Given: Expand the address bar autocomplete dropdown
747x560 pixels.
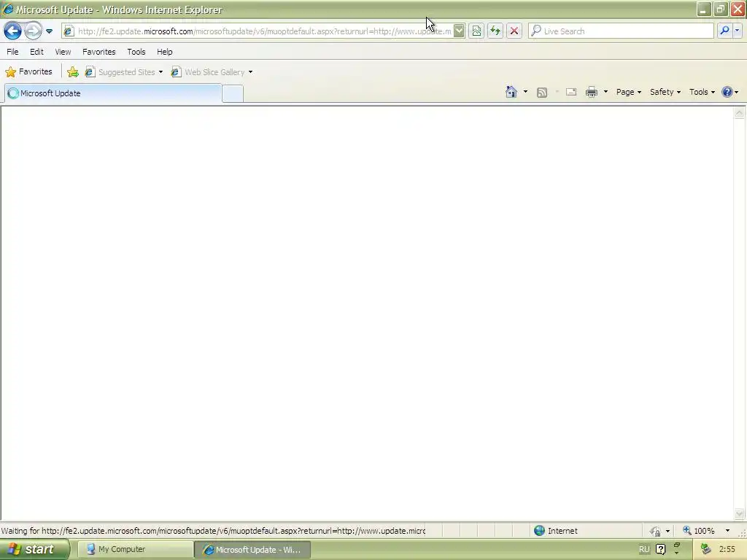Looking at the screenshot, I should (459, 31).
